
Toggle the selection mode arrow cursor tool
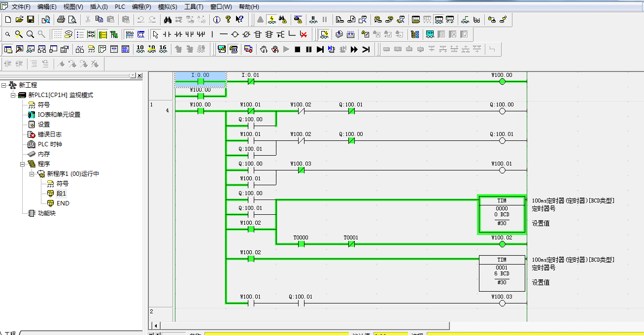(x=155, y=34)
